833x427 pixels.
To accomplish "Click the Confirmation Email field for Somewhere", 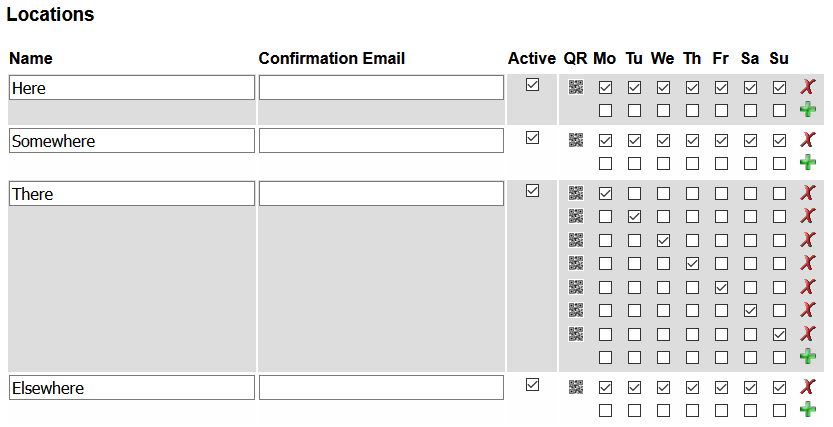I will (x=381, y=141).
